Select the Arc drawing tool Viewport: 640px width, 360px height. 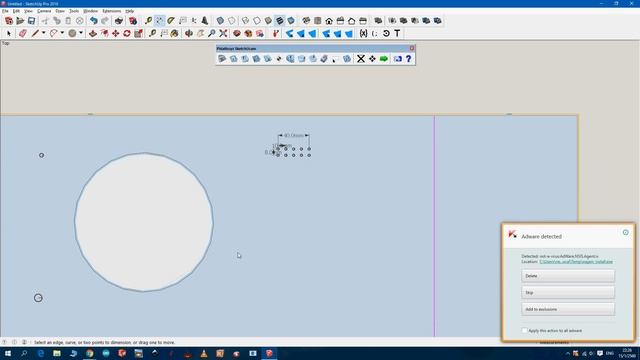(53, 33)
